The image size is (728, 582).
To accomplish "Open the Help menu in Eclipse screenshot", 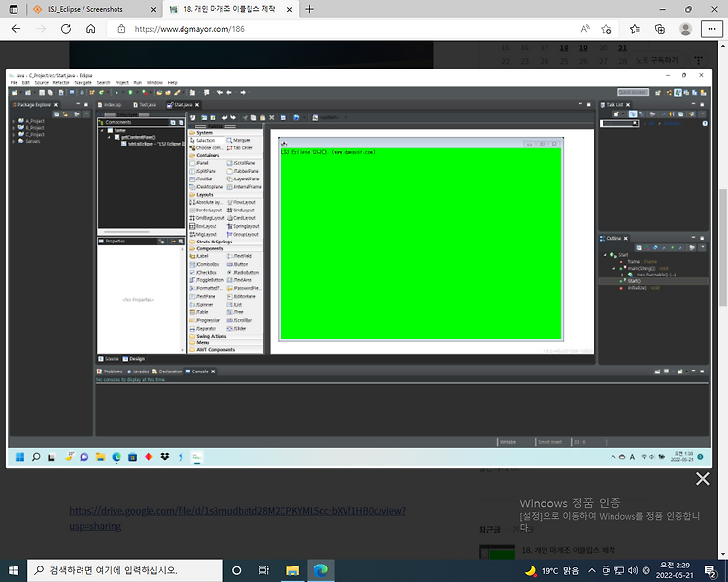I will pos(172,83).
